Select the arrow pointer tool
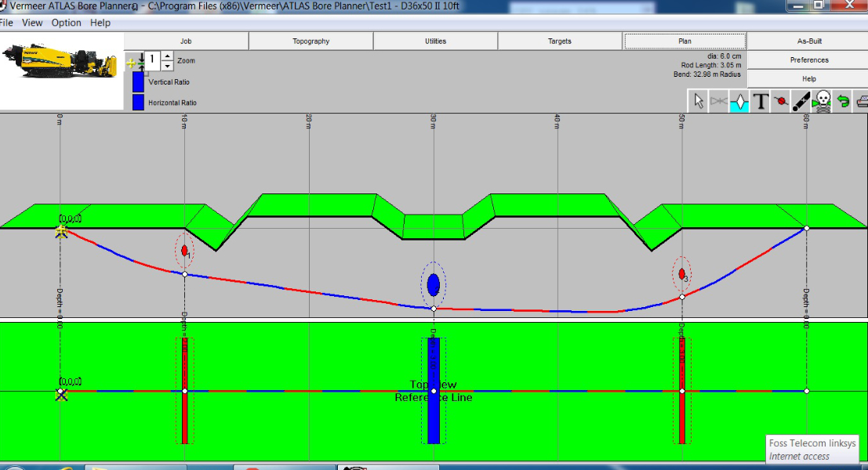This screenshot has width=868, height=470. (x=698, y=101)
